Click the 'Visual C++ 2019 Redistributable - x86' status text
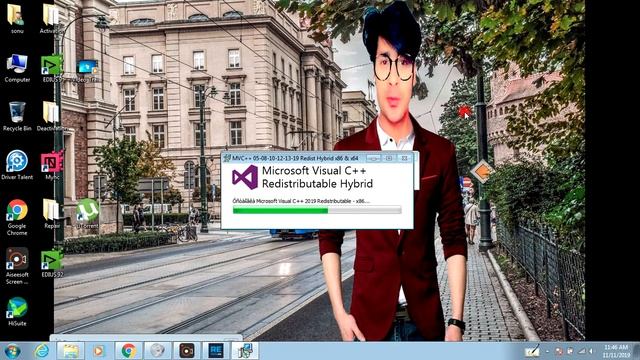The image size is (640, 360). 301,201
